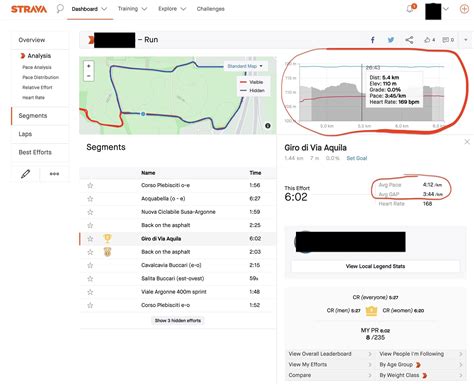This screenshot has height=384, width=474.
Task: Expand By Age Group leaderboard
Action: point(421,365)
